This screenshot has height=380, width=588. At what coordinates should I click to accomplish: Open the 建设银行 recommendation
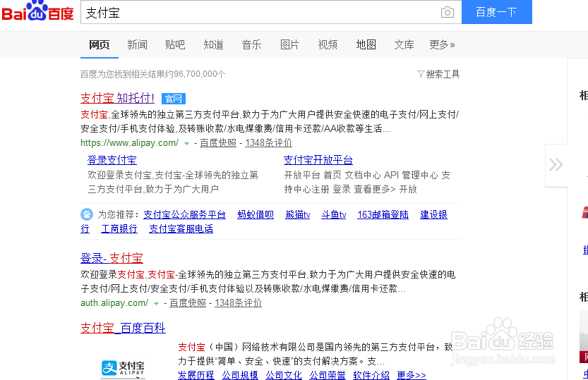click(x=433, y=214)
